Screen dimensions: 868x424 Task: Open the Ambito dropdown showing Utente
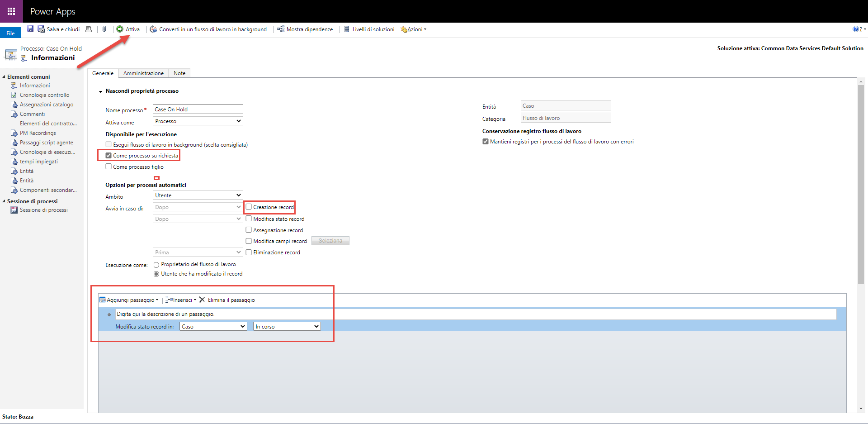tap(198, 195)
